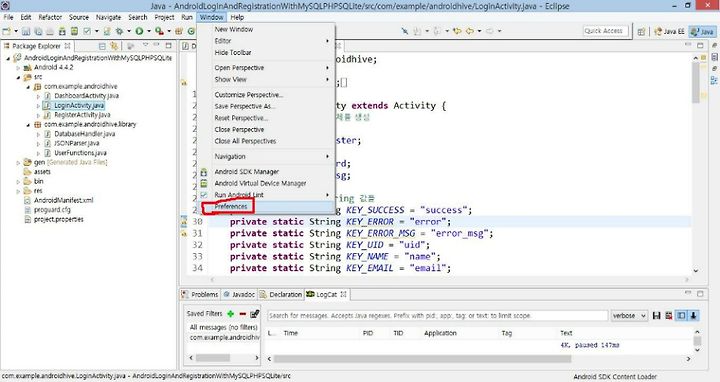Viewport: 720px width, 382px height.
Task: Add a new LogCat filter with green plus
Action: [x=231, y=314]
